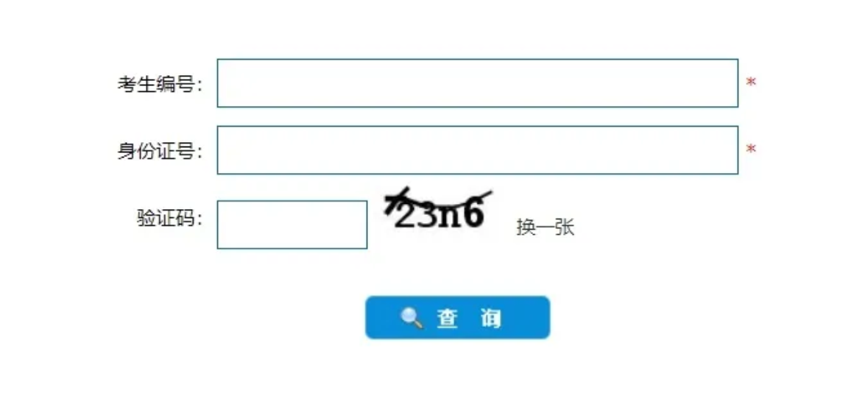Select the ID card number input field
The height and width of the screenshot is (399, 868).
pos(478,150)
